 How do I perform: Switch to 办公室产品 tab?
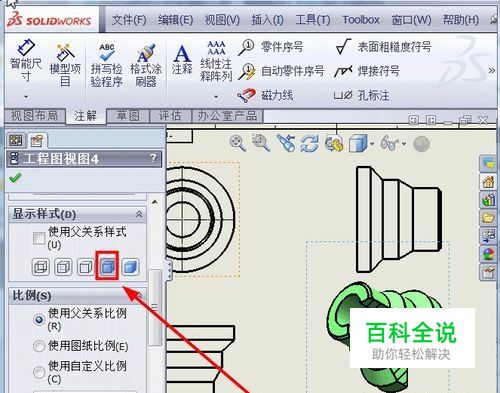(x=227, y=116)
